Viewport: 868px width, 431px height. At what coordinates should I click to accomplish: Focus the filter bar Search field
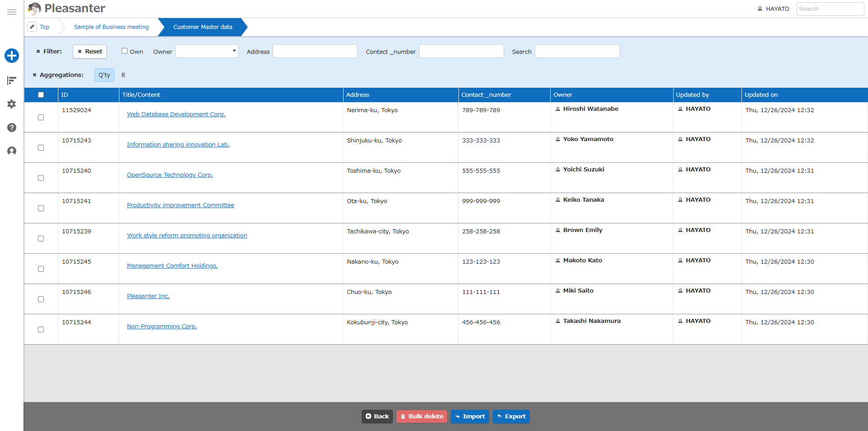pyautogui.click(x=577, y=51)
